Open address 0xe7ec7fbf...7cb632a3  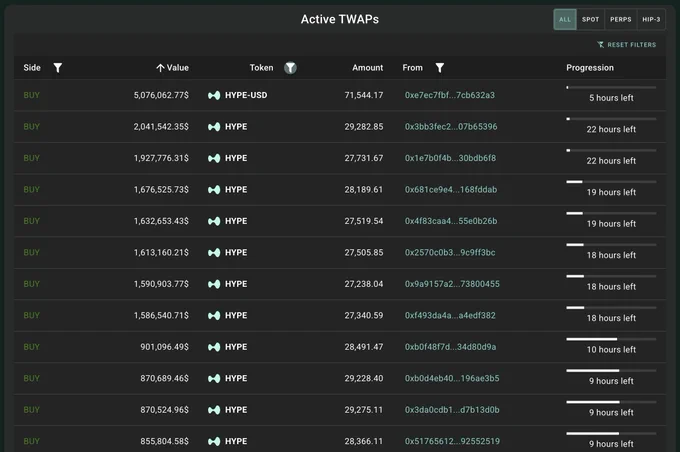click(450, 95)
